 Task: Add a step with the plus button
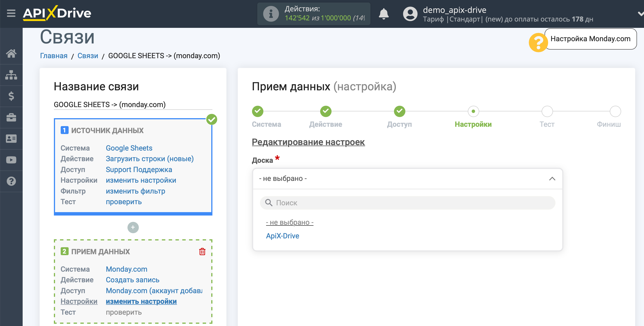click(x=133, y=227)
